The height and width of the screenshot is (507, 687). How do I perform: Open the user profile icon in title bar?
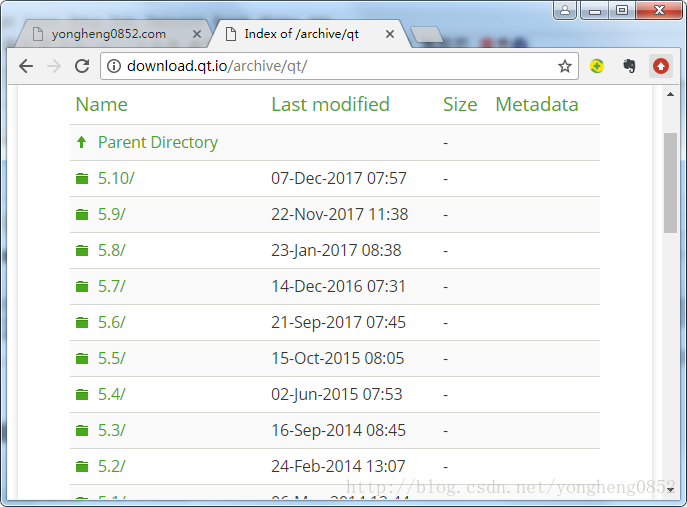(x=565, y=10)
